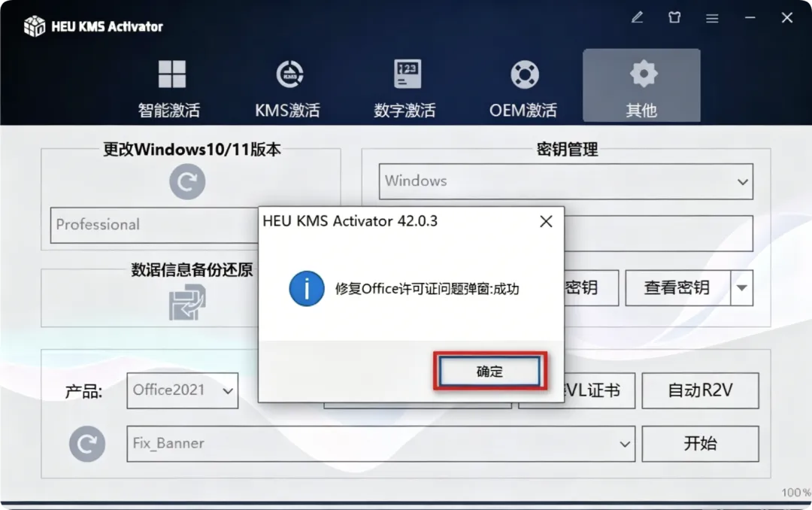Screen dimensions: 812x510
Task: Minimize the HEU KMS Activator window
Action: (x=750, y=17)
